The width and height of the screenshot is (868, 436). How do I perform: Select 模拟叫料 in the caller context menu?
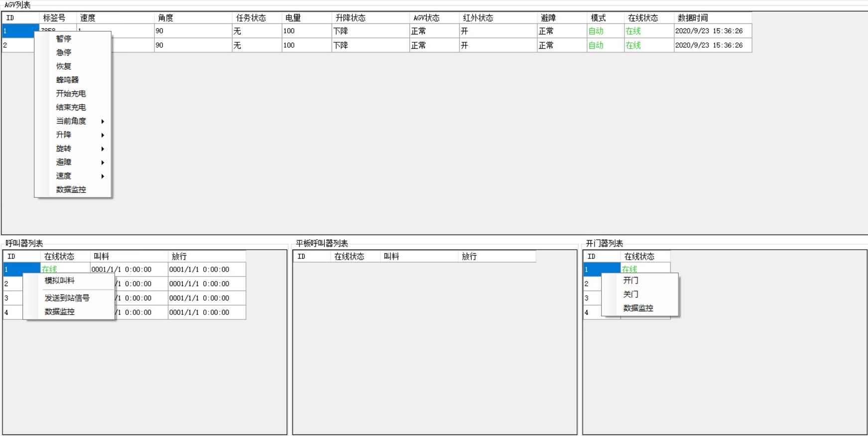tap(69, 281)
